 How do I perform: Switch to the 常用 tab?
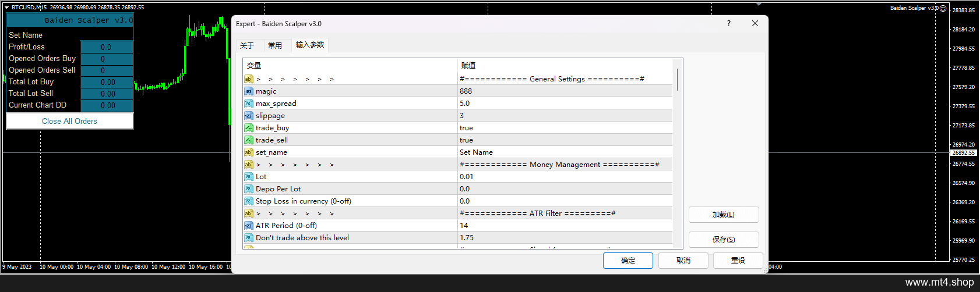(275, 45)
